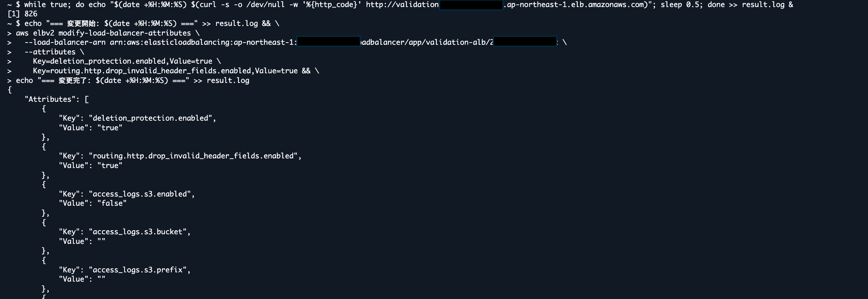The width and height of the screenshot is (868, 299).
Task: Click the "変更完了" text in echo command
Action: (x=73, y=80)
